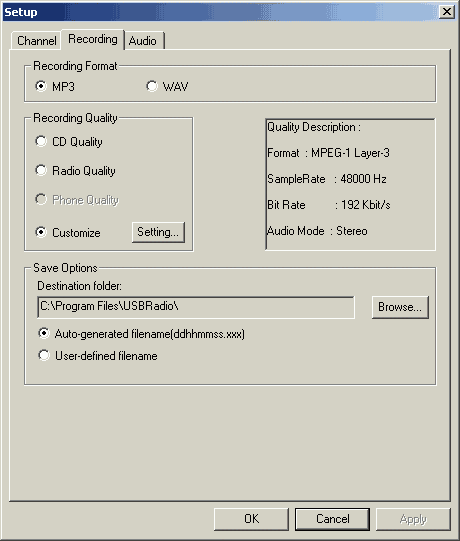Confirm settings with OK
The image size is (460, 541).
click(251, 519)
